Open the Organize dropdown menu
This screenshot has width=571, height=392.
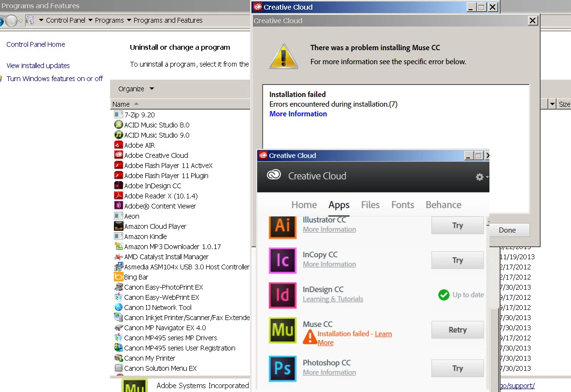click(x=136, y=89)
